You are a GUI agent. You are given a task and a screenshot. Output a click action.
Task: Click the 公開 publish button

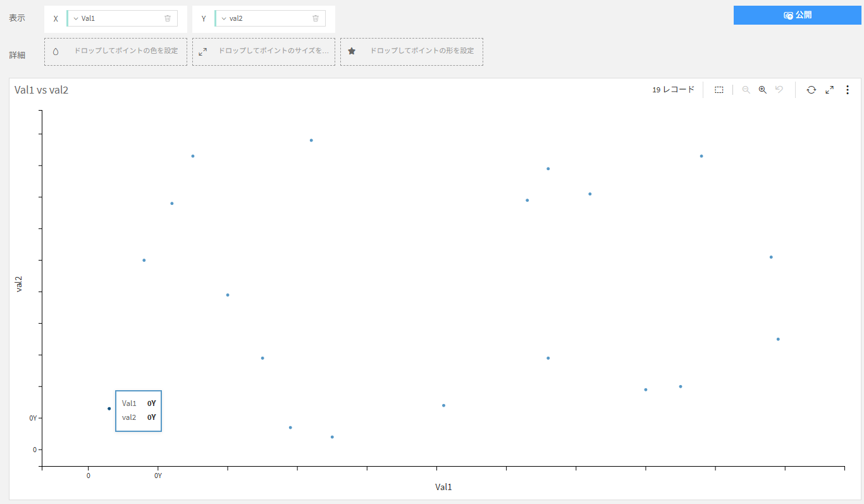tap(797, 15)
